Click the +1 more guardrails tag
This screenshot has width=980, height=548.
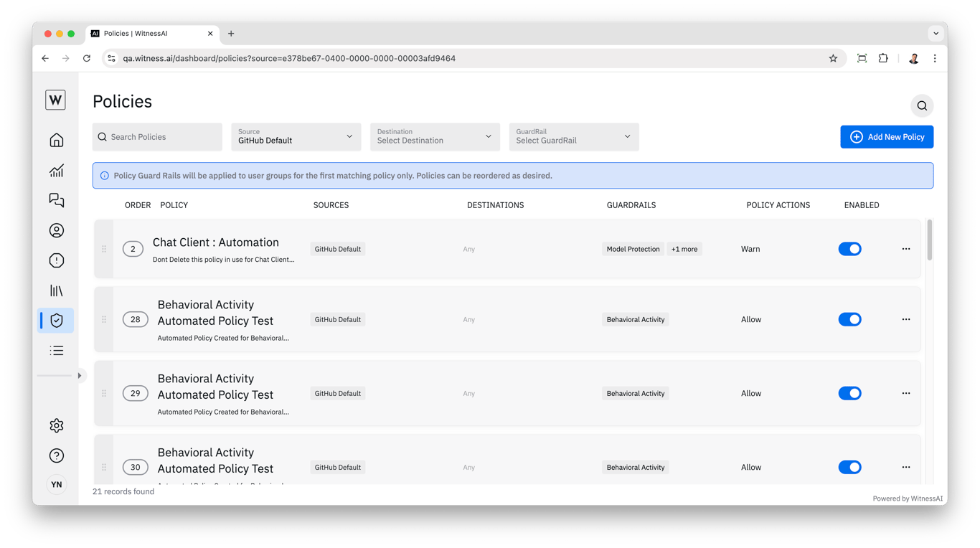[684, 249]
